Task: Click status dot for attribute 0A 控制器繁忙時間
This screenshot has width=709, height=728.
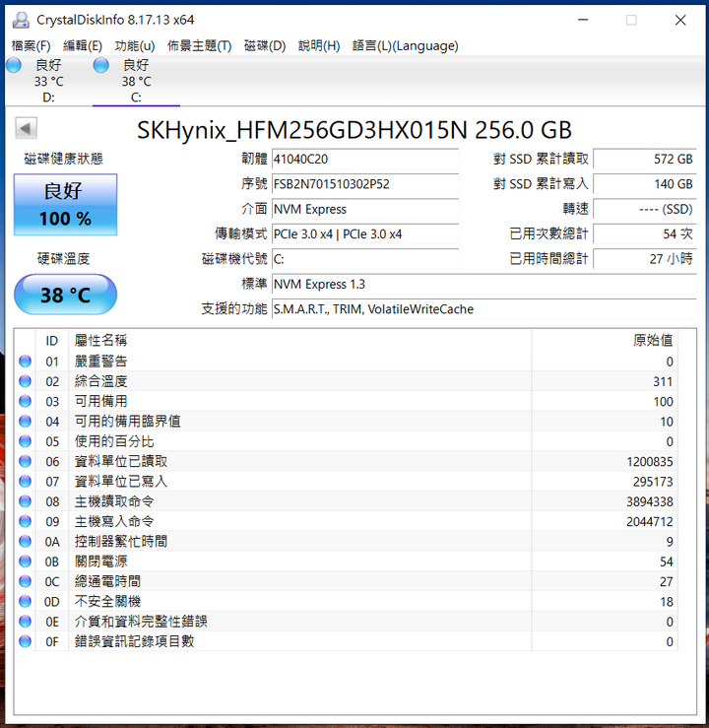Action: [25, 542]
